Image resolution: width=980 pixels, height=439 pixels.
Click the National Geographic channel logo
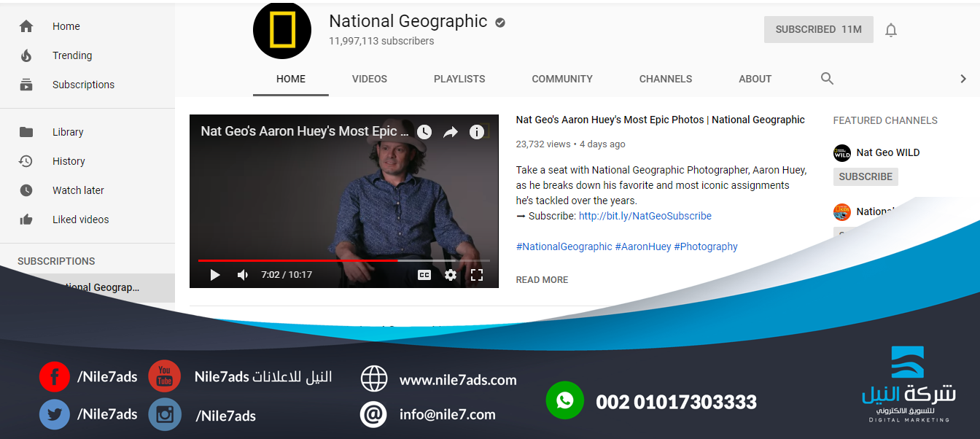pos(282,30)
